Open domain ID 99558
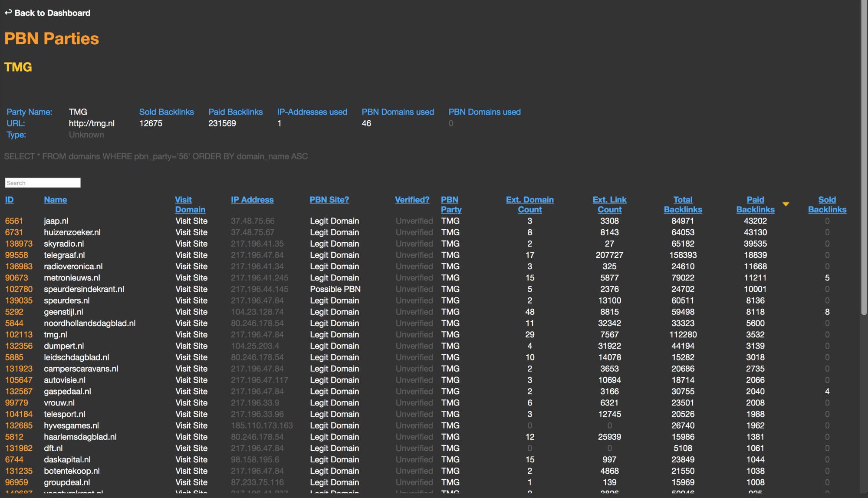Image resolution: width=868 pixels, height=498 pixels. coord(16,255)
